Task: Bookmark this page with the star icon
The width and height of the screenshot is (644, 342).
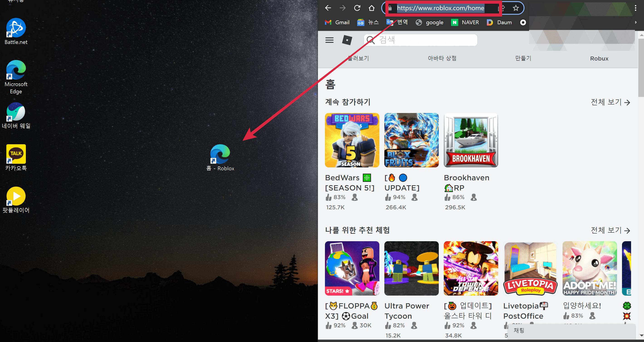Action: pyautogui.click(x=516, y=8)
